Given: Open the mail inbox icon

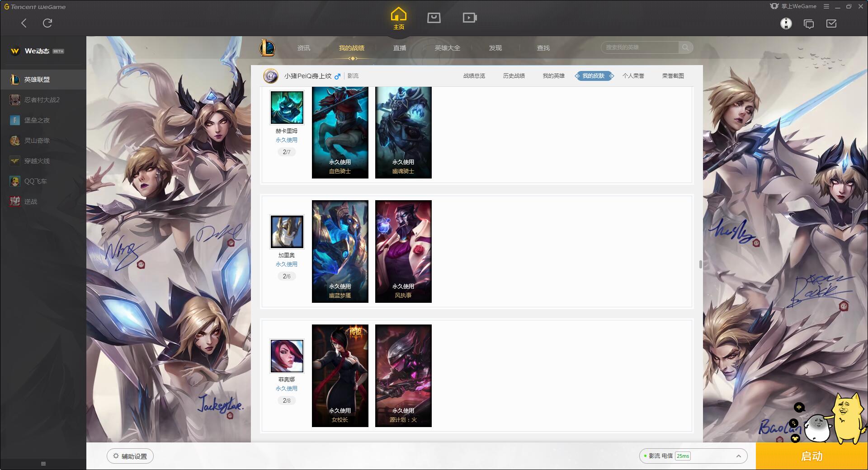Looking at the screenshot, I should (x=831, y=23).
